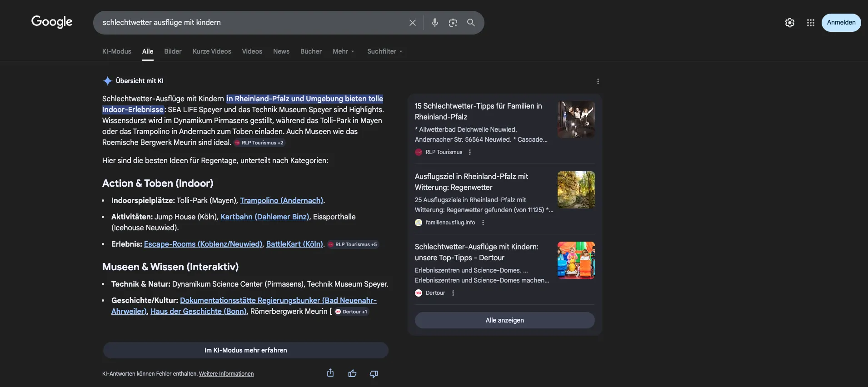Open Ausflugsziel in Rheinland-Pfalz Regenwetter result
The image size is (868, 387).
[471, 182]
